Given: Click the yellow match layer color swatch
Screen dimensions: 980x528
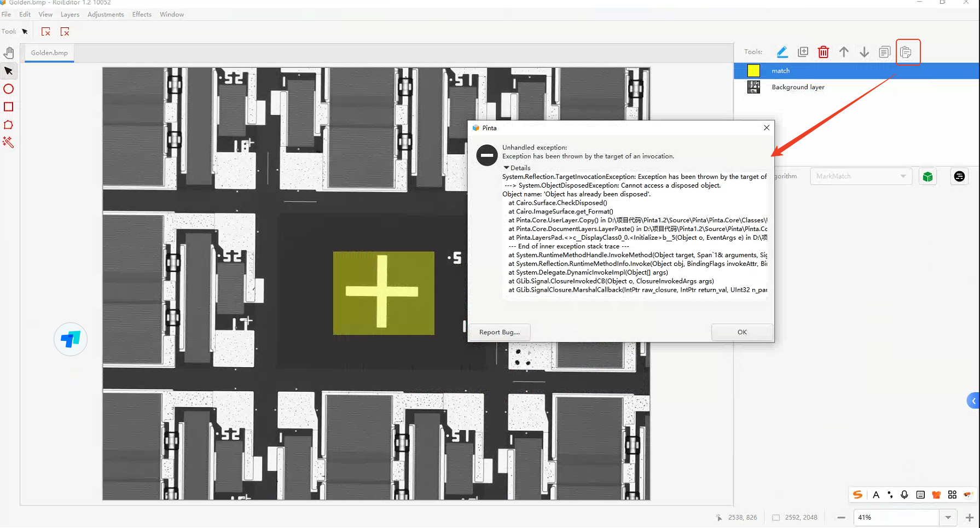Looking at the screenshot, I should (x=753, y=71).
